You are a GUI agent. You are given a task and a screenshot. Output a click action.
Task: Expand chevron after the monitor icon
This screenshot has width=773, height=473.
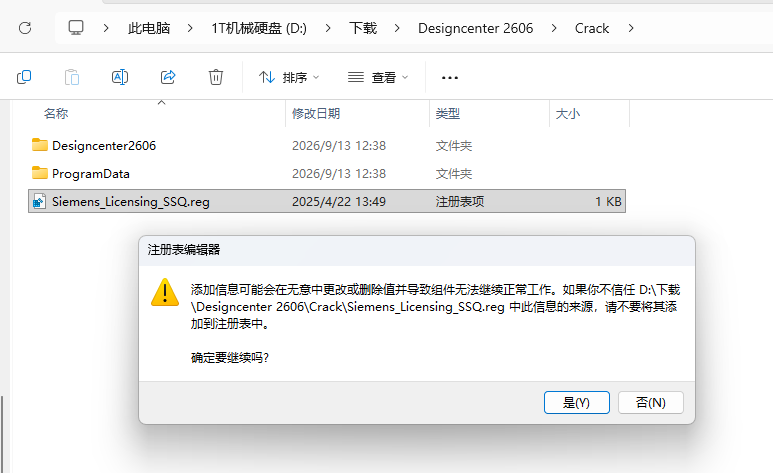point(105,28)
